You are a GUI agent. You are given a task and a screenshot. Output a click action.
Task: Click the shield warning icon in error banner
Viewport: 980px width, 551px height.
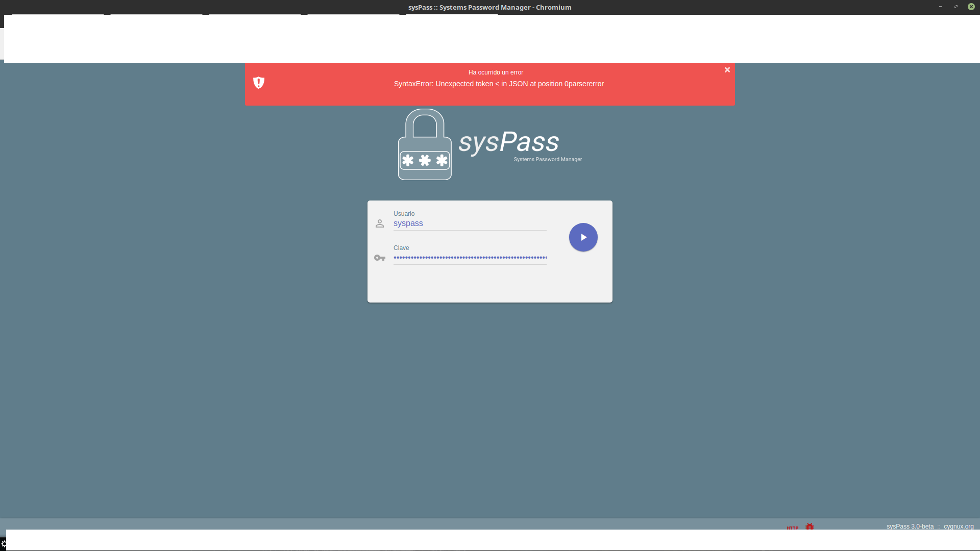point(259,83)
